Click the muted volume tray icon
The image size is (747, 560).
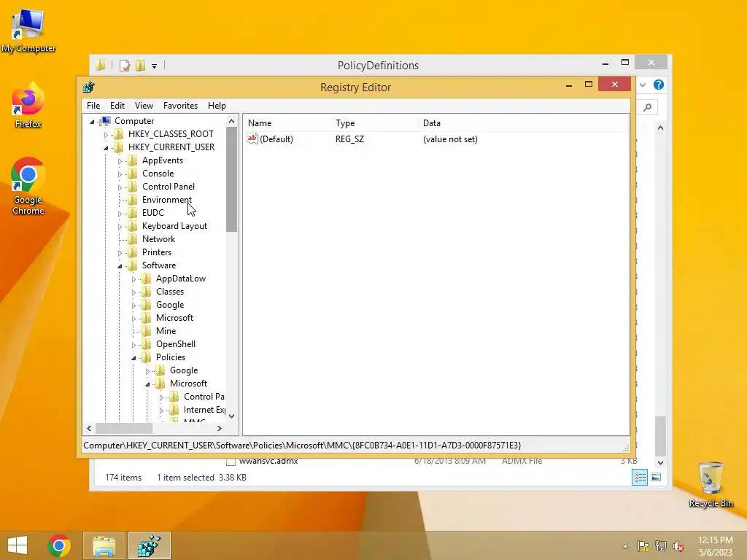click(x=678, y=546)
